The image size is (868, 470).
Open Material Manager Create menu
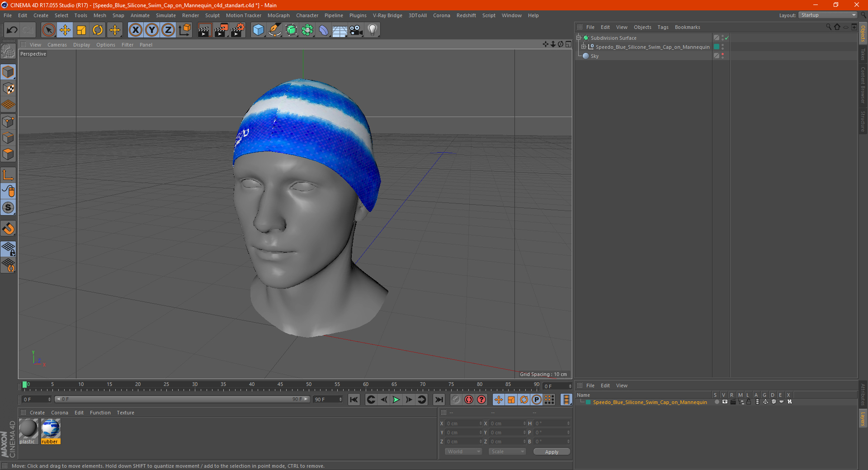tap(37, 413)
